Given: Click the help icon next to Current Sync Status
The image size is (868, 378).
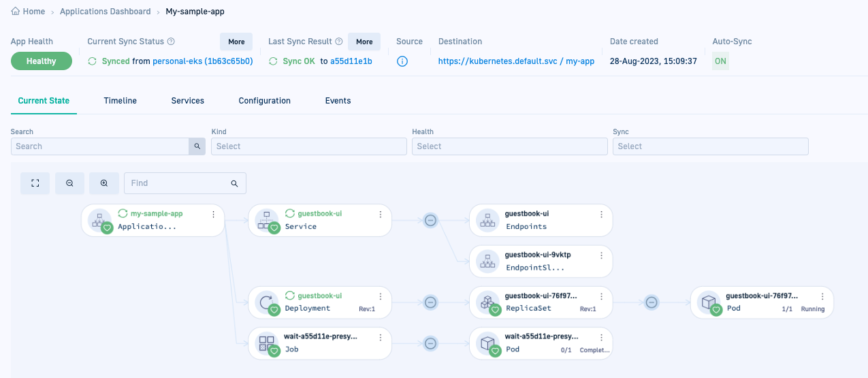Looking at the screenshot, I should [x=171, y=42].
